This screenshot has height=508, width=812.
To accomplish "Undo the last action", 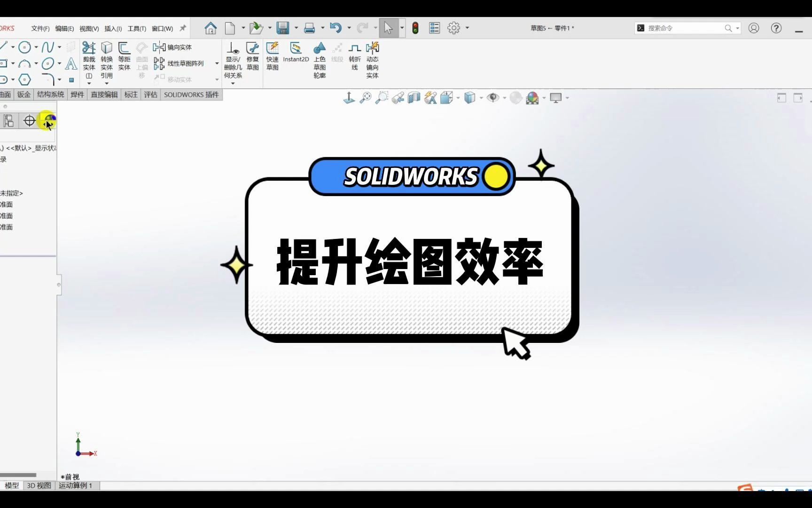I will pos(336,28).
